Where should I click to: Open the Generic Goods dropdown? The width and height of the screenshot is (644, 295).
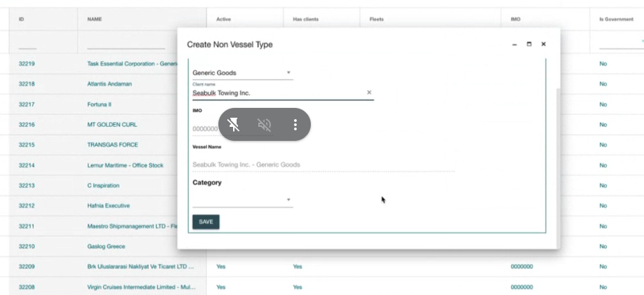click(242, 73)
